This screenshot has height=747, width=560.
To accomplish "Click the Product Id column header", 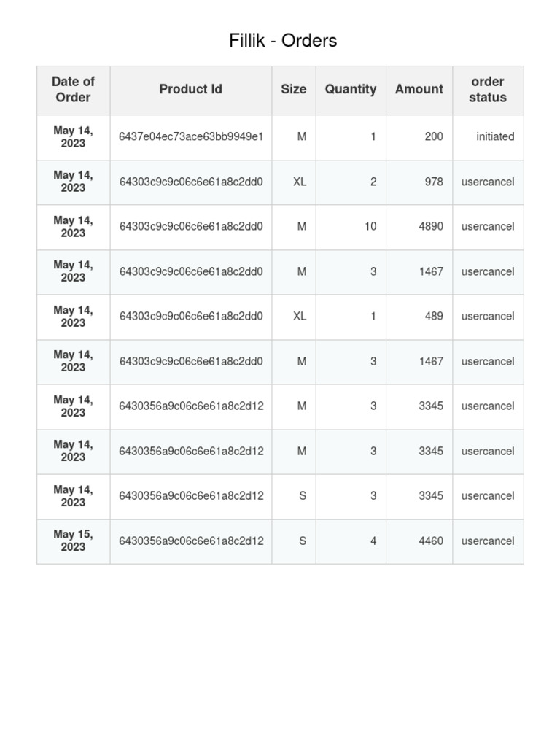I will point(191,90).
